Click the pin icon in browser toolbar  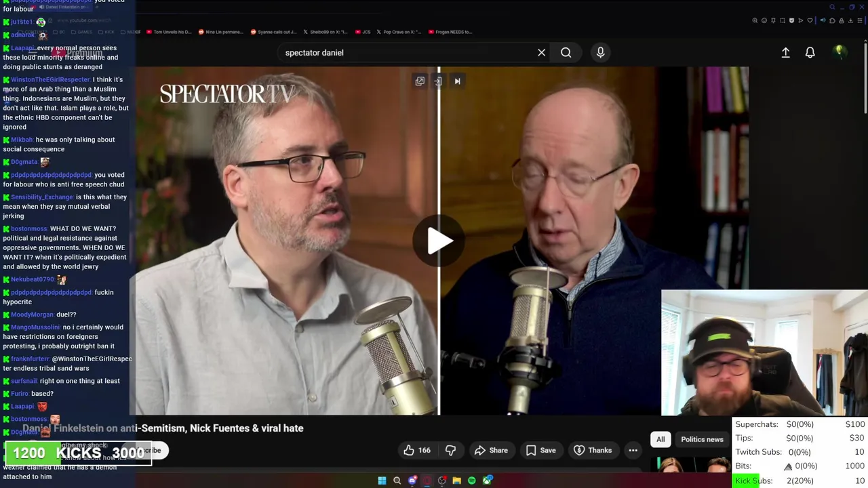[773, 20]
